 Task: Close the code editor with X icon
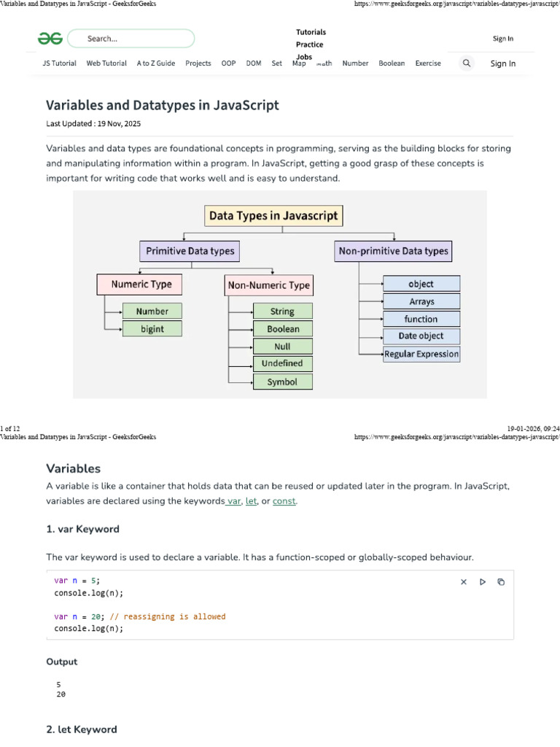pos(464,581)
